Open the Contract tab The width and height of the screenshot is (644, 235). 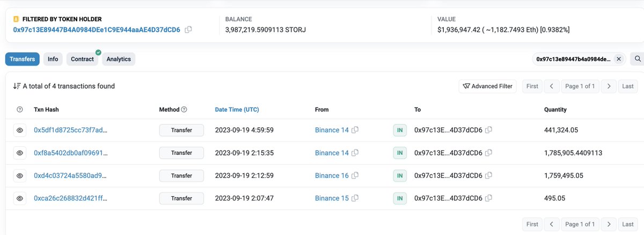pos(83,59)
